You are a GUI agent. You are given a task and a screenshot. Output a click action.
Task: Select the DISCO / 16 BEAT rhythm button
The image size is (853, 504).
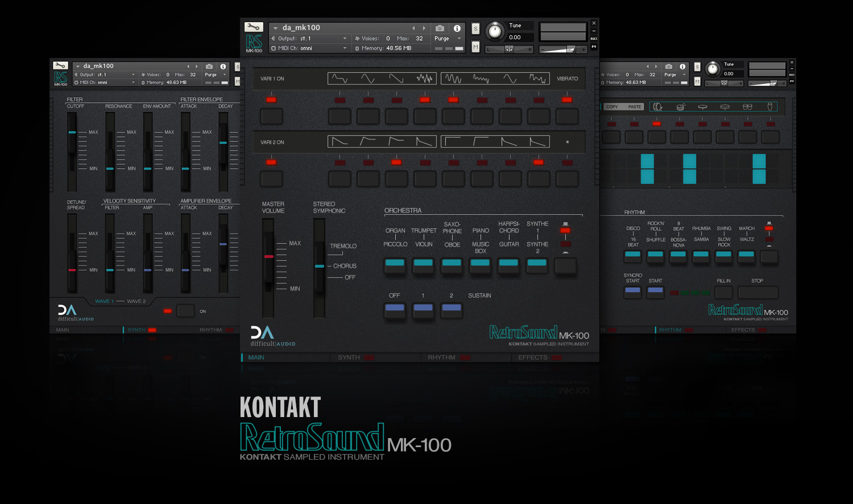click(633, 256)
